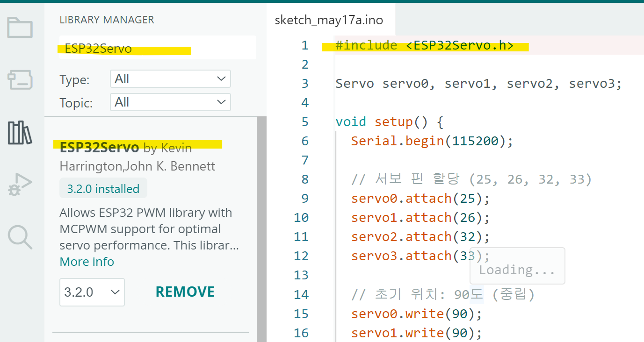Switch to the sketch_may17a.ino tab
This screenshot has width=644, height=342.
pyautogui.click(x=329, y=20)
